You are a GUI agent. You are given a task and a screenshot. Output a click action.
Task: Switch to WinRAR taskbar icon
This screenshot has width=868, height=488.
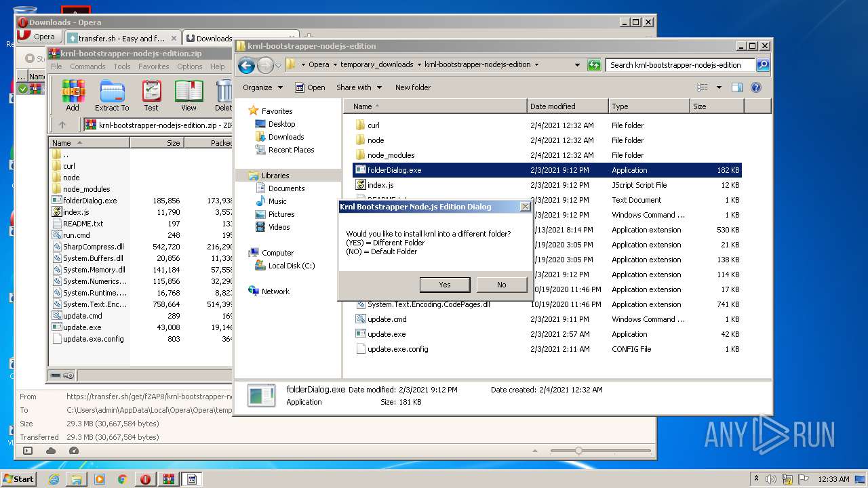[169, 479]
